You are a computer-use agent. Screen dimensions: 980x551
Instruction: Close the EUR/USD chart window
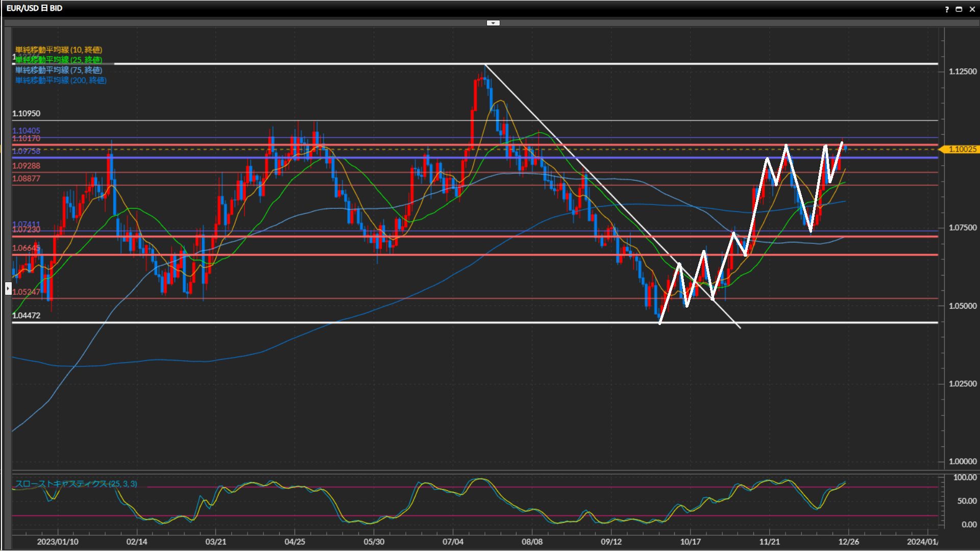(x=972, y=9)
